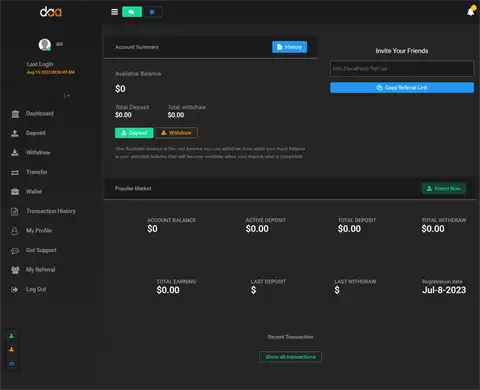The image size is (480, 390).
Task: Click the ACCOUNT BALANCE value $0
Action: [x=152, y=229]
